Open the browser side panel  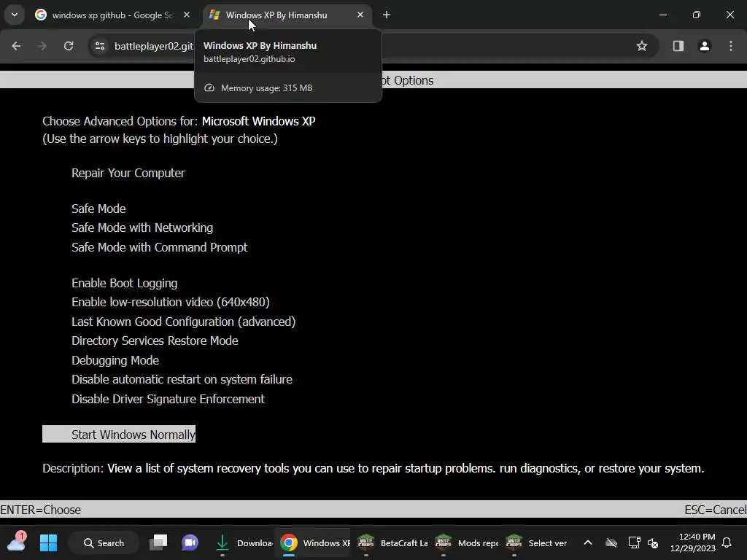(x=678, y=46)
